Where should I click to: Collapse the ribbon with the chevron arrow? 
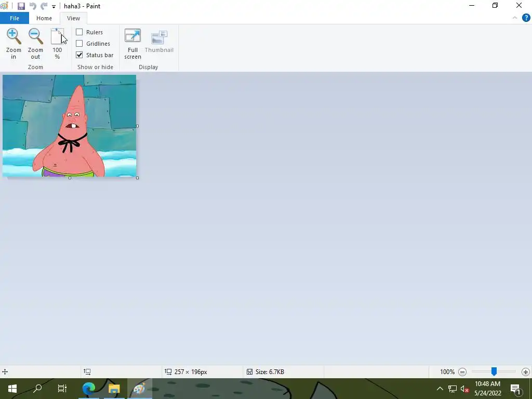point(515,18)
